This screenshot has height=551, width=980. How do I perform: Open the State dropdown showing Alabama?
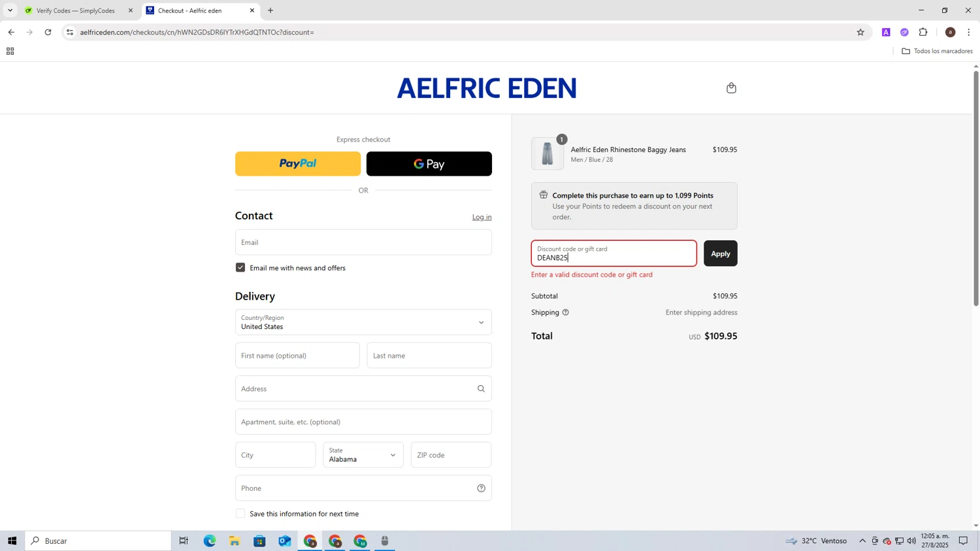[363, 455]
